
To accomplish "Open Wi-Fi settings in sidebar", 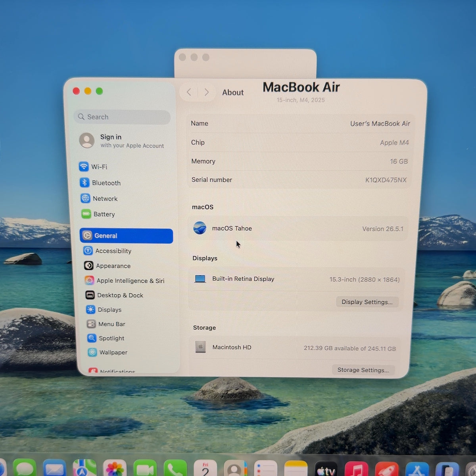I will coord(94,167).
